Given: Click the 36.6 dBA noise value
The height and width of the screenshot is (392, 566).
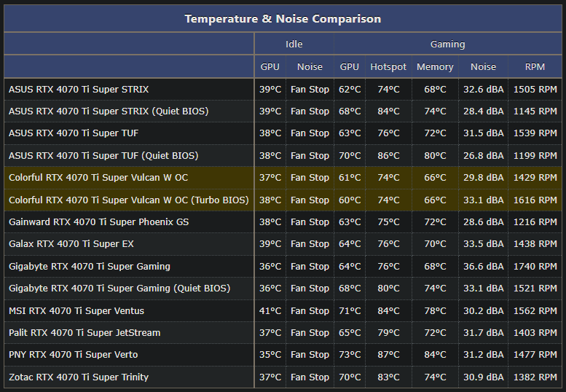Looking at the screenshot, I should [484, 267].
